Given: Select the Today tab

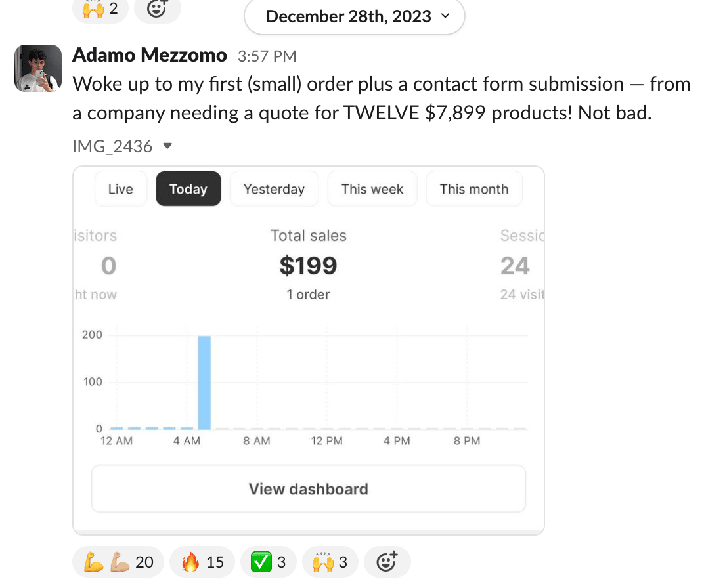Looking at the screenshot, I should pyautogui.click(x=188, y=189).
